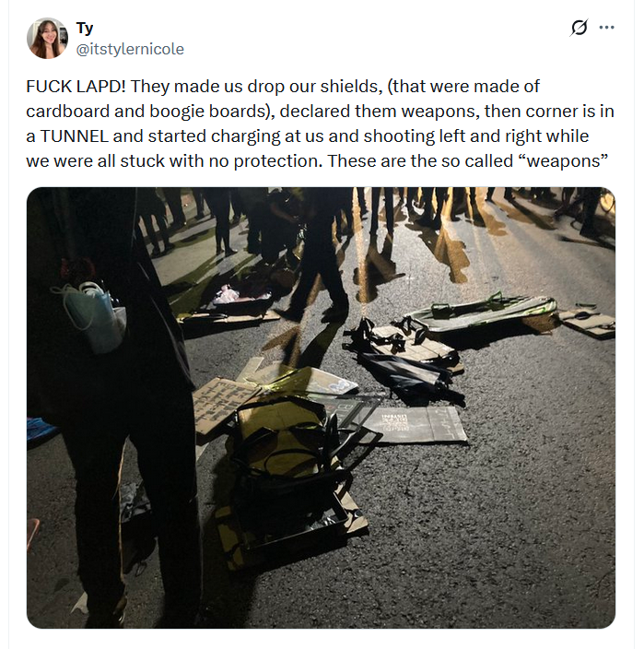Expand the post overflow menu with dots
Screen dimensions: 644x649
(606, 28)
